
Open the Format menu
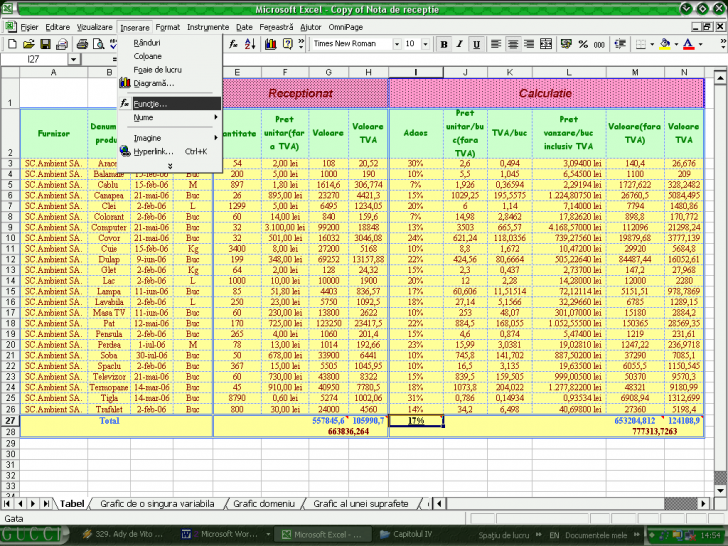point(168,27)
